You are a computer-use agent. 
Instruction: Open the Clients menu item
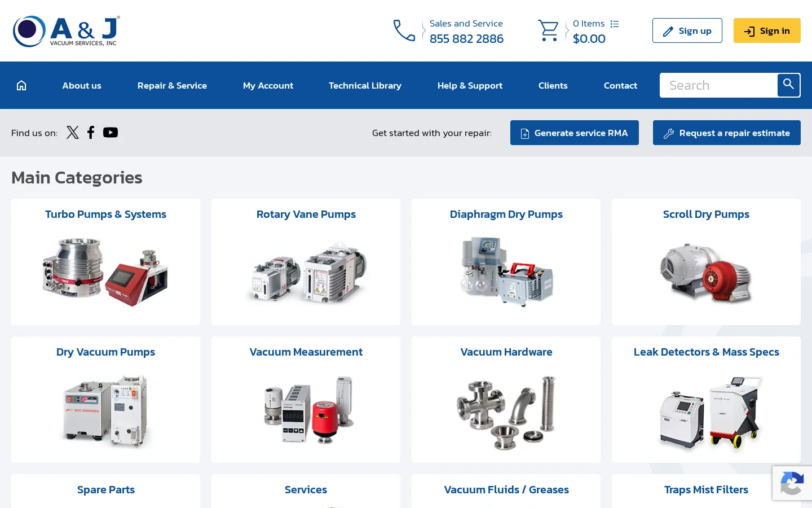553,85
